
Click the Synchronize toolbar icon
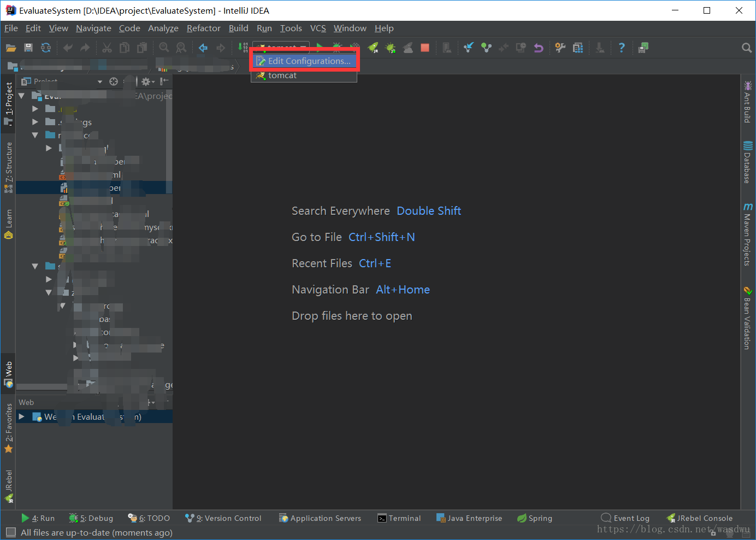pos(46,48)
